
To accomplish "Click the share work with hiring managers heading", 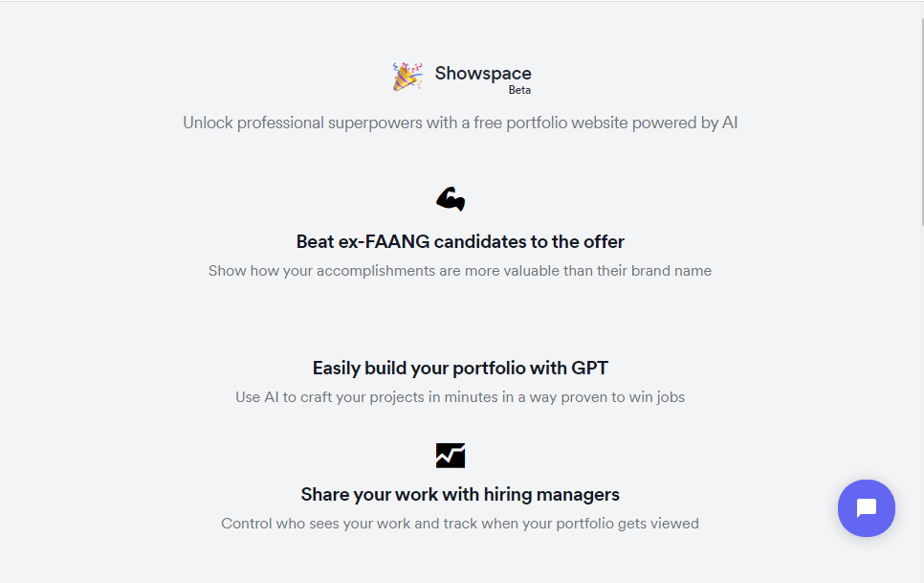I will 460,494.
